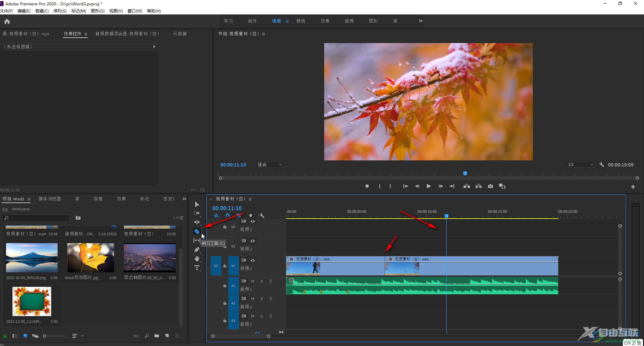Open Program monitor settings wrench
This screenshot has width=644, height=346.
point(602,164)
